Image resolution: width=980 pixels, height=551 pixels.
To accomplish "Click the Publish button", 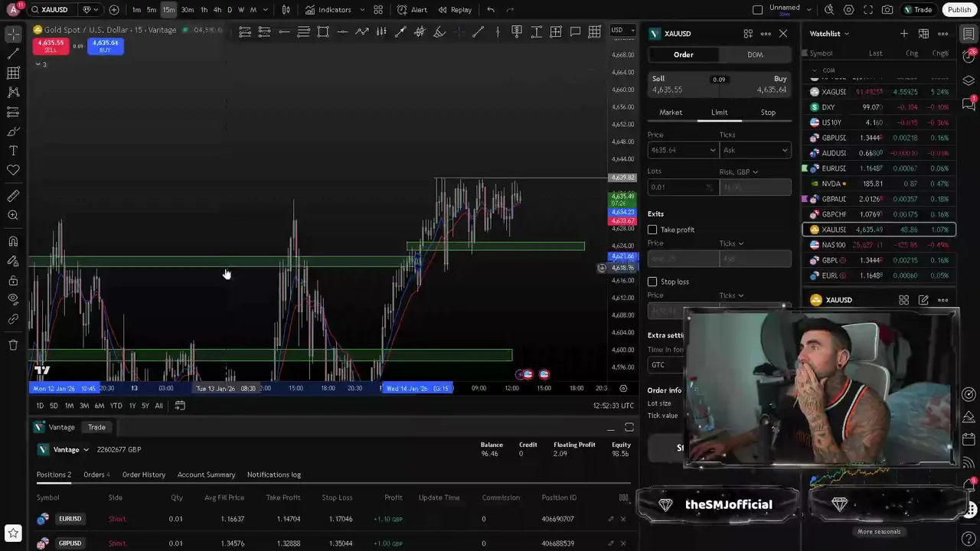I will click(x=959, y=10).
